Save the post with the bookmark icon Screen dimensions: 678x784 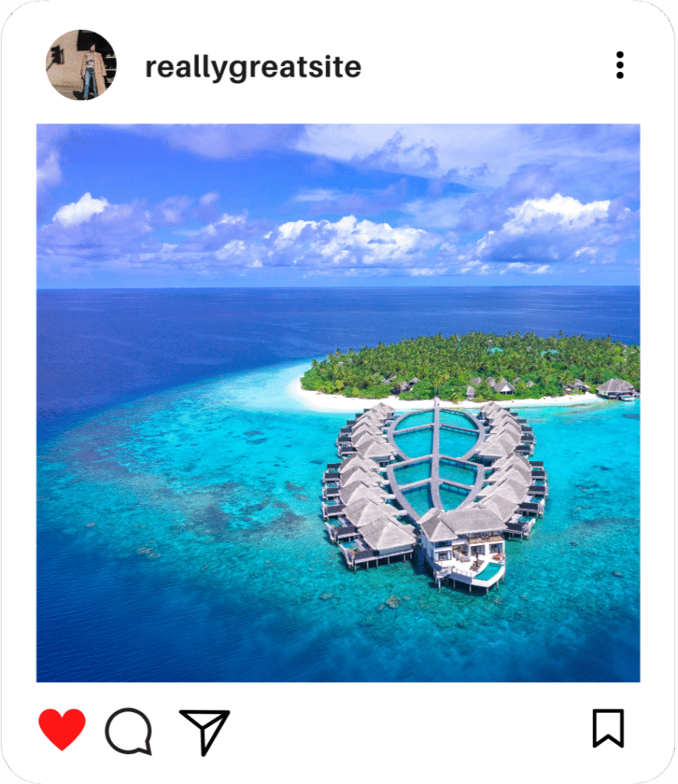(x=608, y=728)
